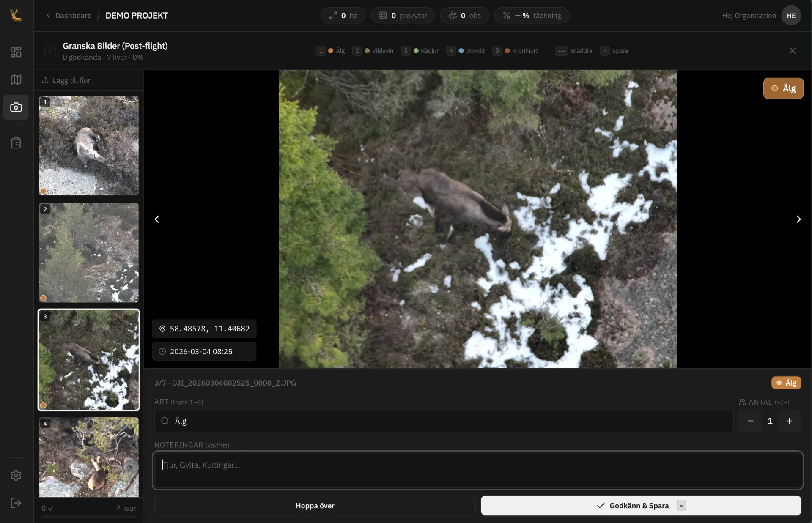Choose Älg species shortcut 1
Viewport: 812px width, 523px height.
click(330, 51)
